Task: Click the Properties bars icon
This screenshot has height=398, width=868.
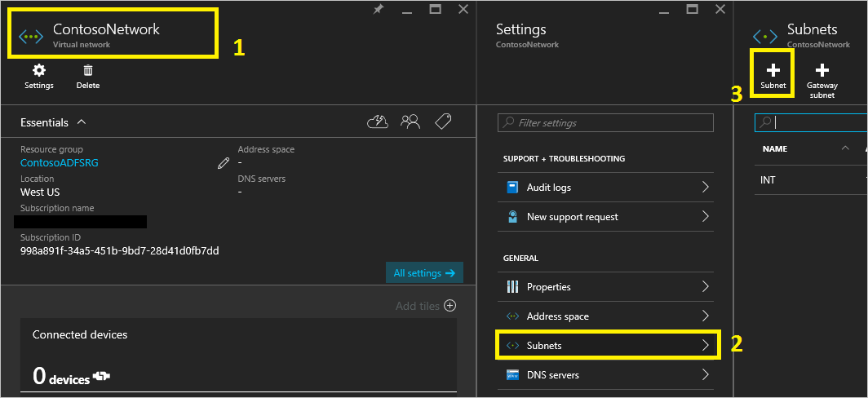Action: (x=512, y=287)
